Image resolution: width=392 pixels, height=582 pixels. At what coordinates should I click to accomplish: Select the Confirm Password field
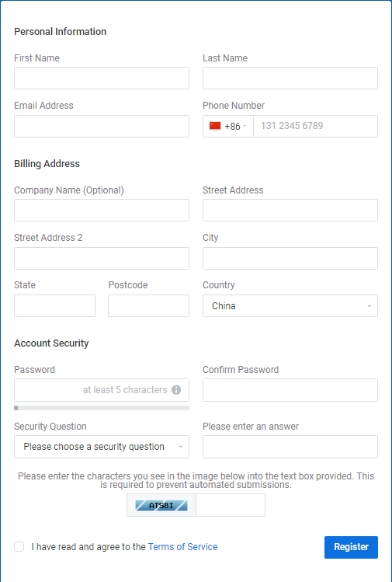click(x=290, y=390)
